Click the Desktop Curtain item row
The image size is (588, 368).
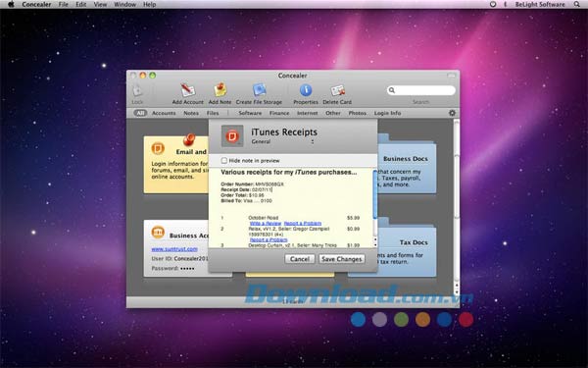(290, 245)
